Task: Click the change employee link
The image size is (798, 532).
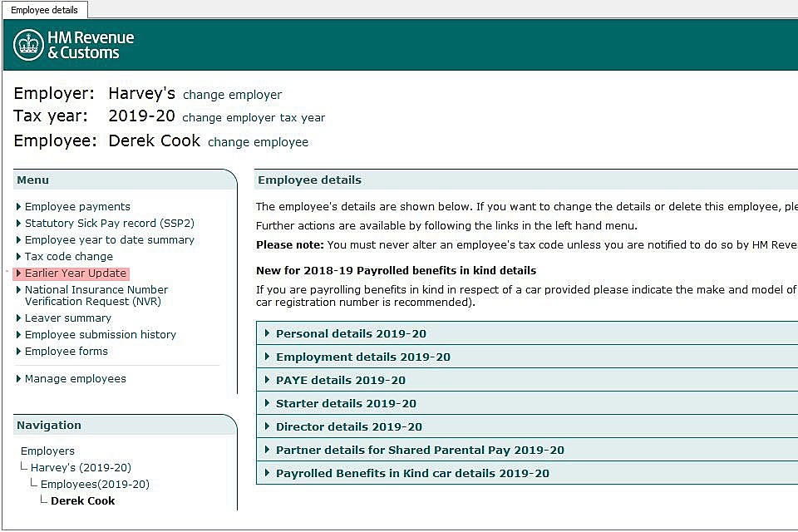Action: (x=258, y=142)
